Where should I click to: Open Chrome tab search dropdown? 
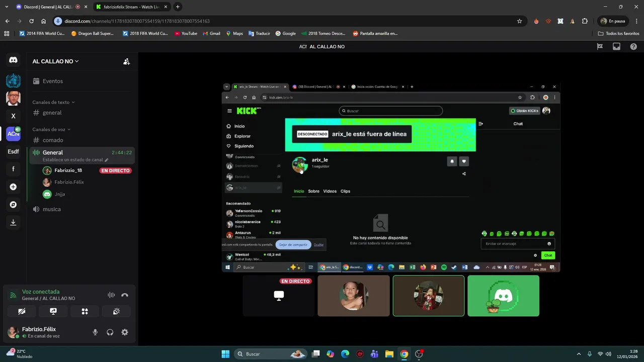[7, 7]
